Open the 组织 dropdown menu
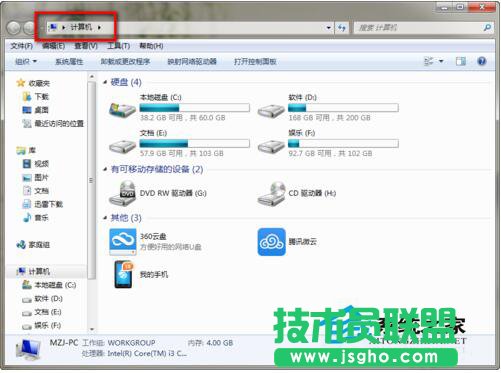 26,61
